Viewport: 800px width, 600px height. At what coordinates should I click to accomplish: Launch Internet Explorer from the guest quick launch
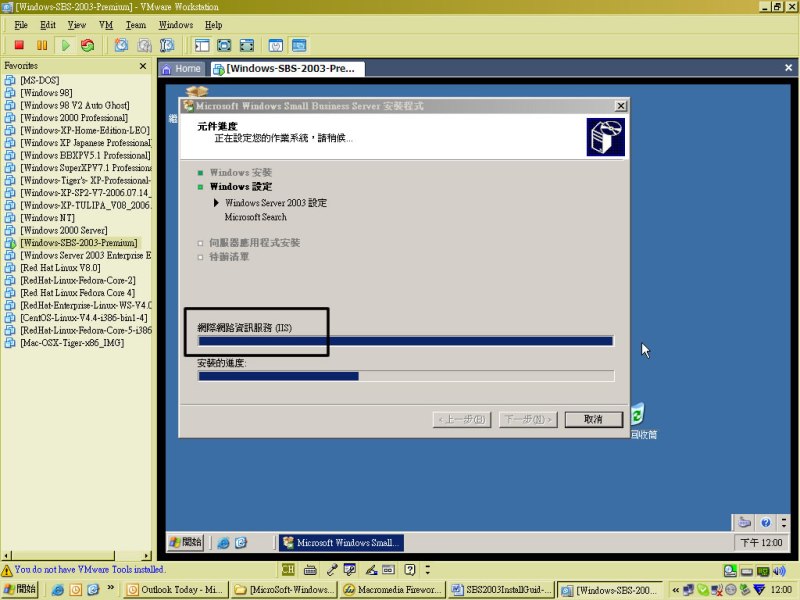[x=223, y=543]
